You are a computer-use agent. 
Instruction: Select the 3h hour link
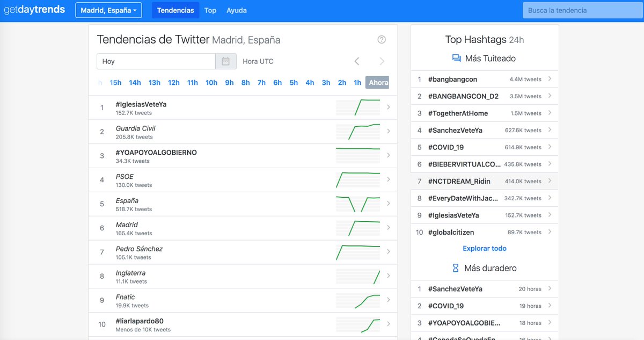(326, 83)
